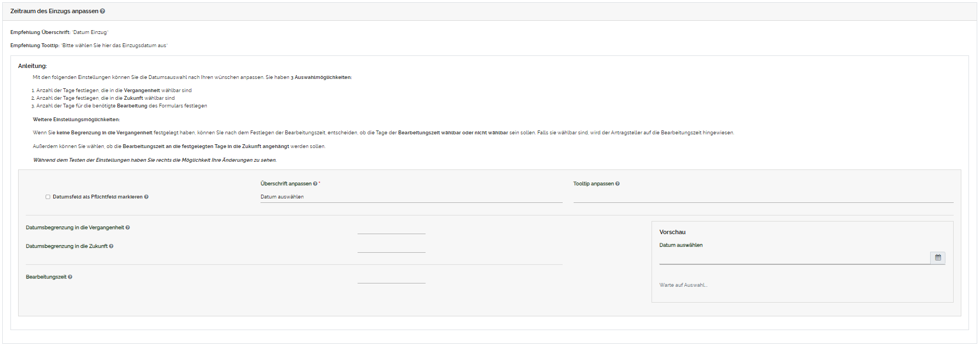Click the Zukunft date limit input
Viewport: 980px width, 346px height.
click(x=391, y=247)
